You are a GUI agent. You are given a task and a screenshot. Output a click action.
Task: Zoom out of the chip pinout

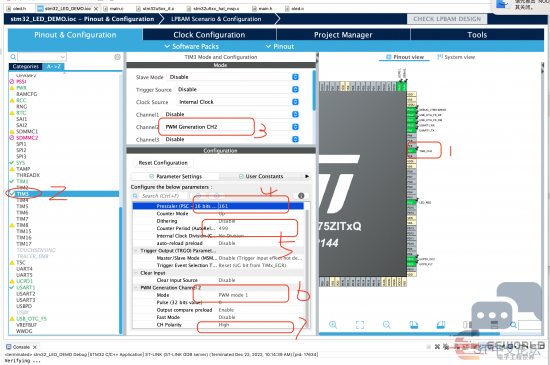tap(387, 325)
